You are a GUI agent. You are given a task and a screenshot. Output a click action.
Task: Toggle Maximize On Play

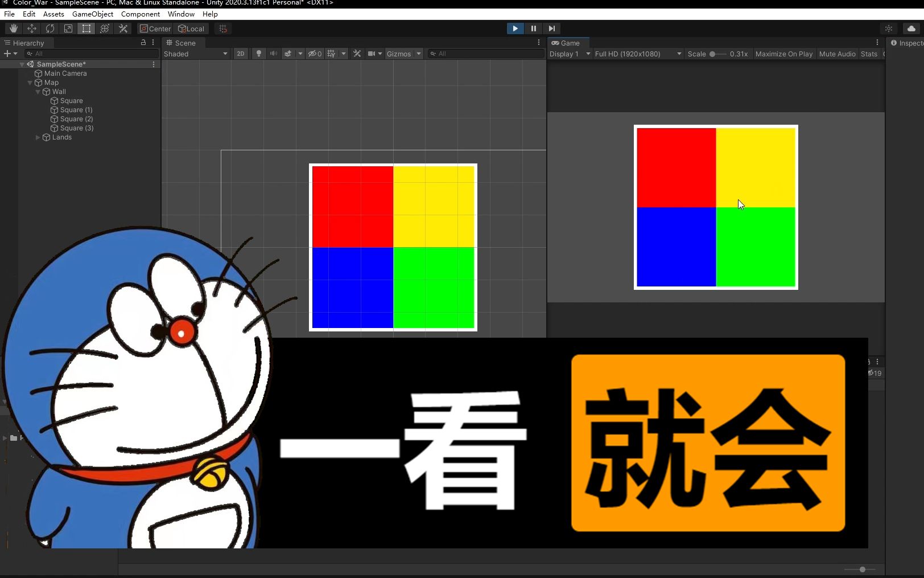784,54
